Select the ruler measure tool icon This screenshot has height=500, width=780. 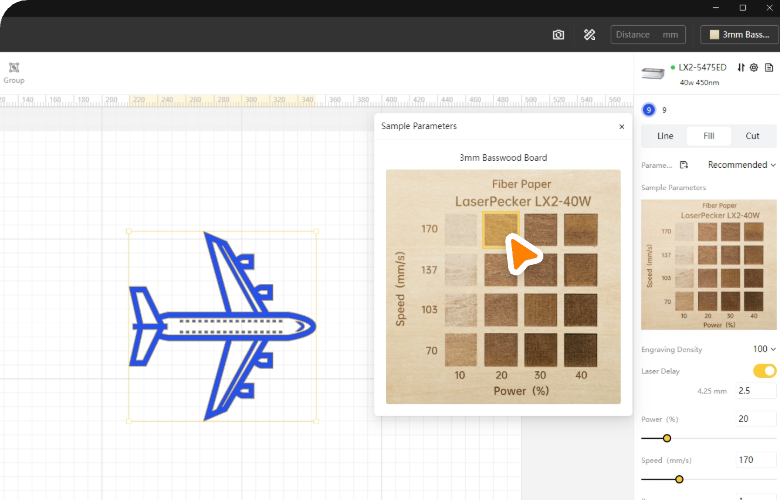click(x=590, y=35)
